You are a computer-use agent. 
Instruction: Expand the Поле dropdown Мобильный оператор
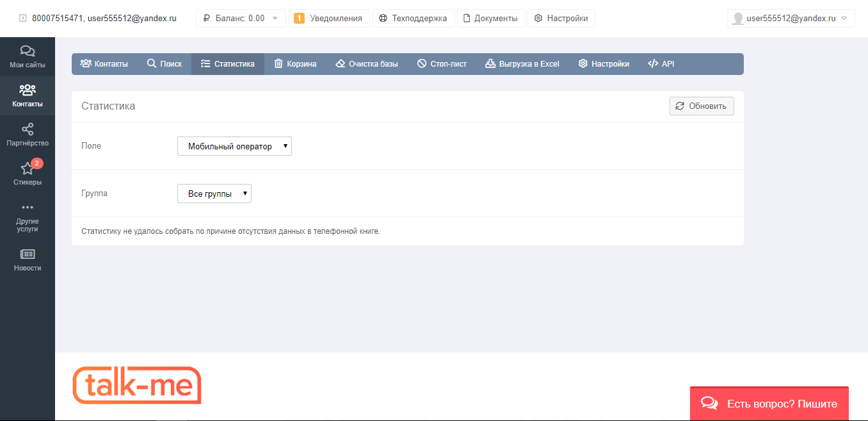click(x=234, y=146)
